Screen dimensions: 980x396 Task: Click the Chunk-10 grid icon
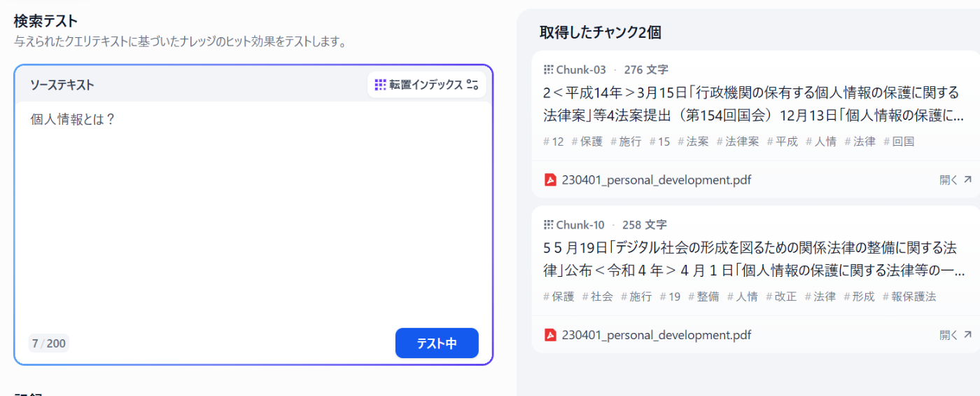pyautogui.click(x=548, y=225)
